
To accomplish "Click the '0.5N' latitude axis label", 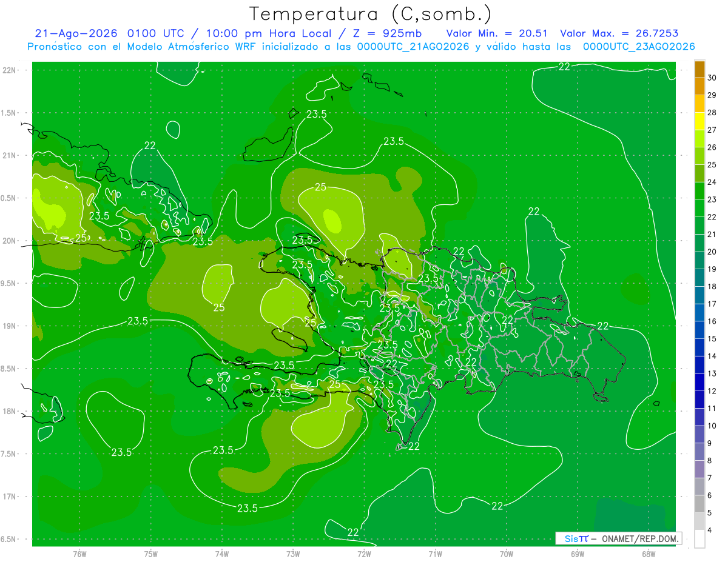I will pyautogui.click(x=9, y=198).
